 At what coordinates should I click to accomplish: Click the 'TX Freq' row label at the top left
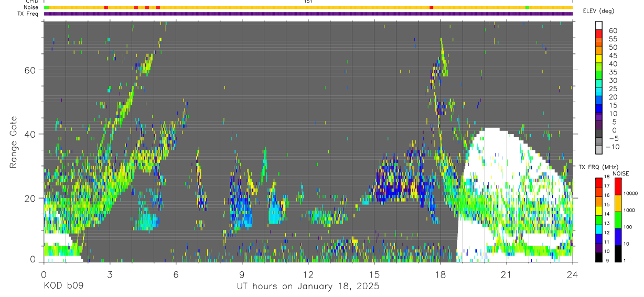coord(29,14)
